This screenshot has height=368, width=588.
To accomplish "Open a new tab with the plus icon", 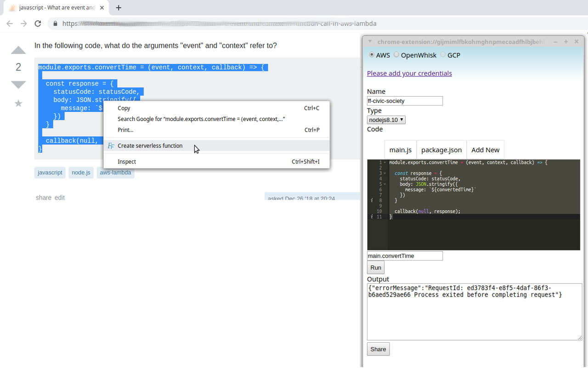I will (119, 8).
